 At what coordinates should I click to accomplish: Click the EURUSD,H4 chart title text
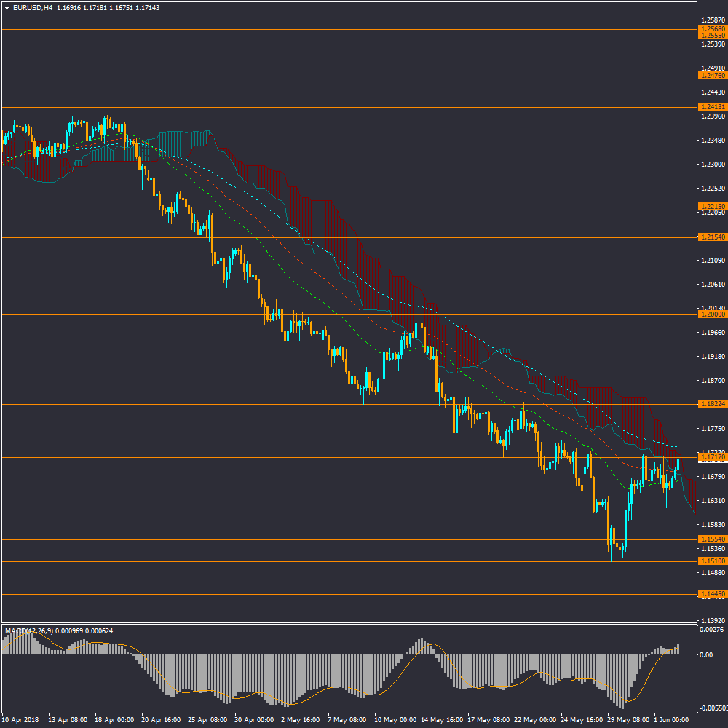click(33, 8)
